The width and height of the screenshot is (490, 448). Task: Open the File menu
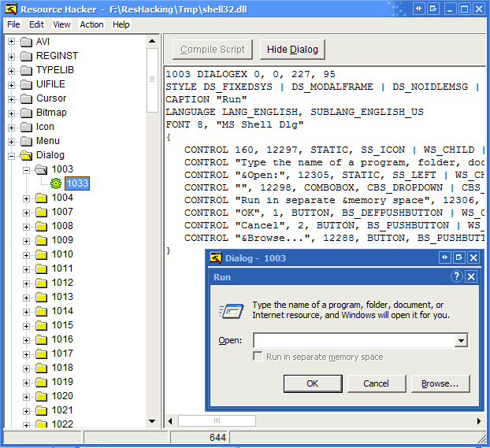(x=13, y=24)
